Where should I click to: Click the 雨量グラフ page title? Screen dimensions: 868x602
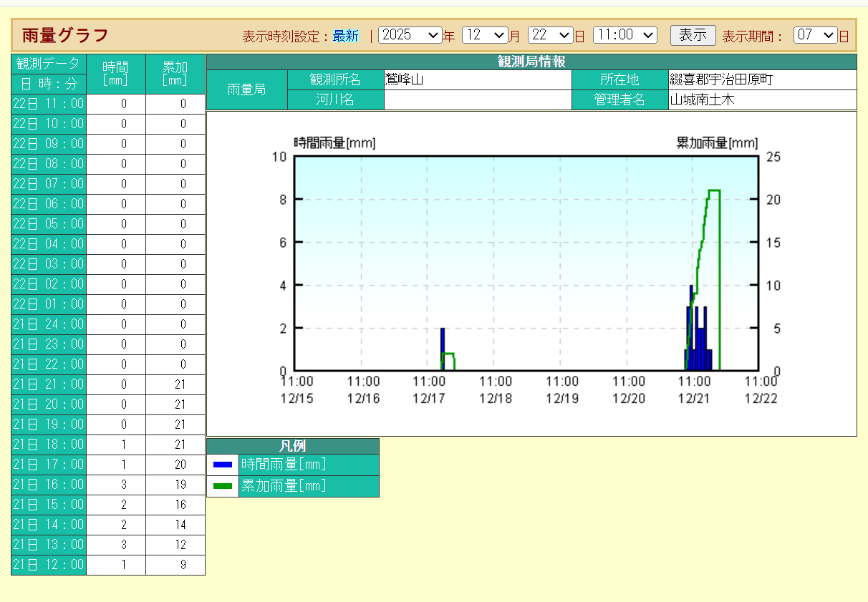point(65,35)
